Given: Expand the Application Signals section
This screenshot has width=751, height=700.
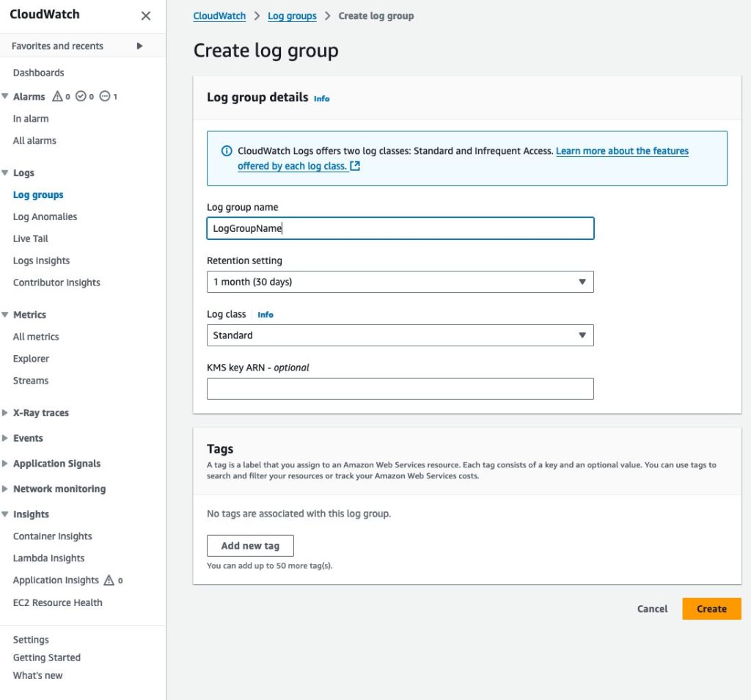Looking at the screenshot, I should (x=5, y=463).
